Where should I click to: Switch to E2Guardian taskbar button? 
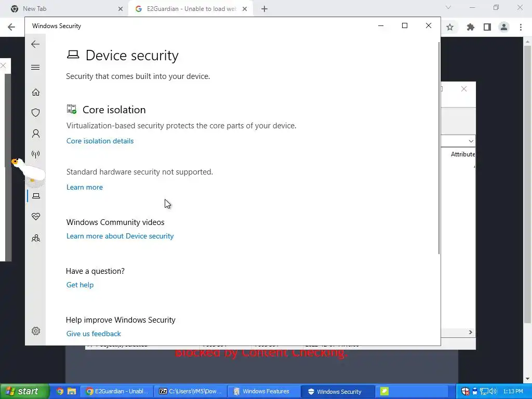[x=117, y=391]
